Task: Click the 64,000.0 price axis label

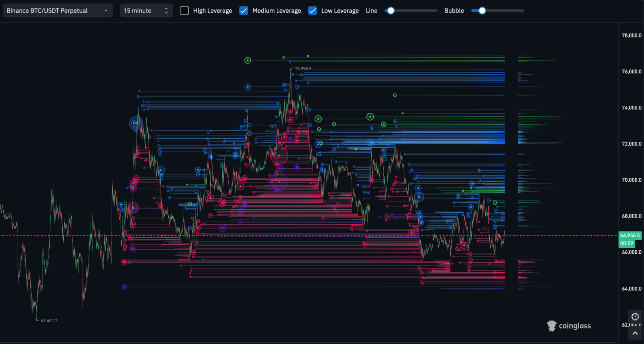Action: tap(632, 289)
